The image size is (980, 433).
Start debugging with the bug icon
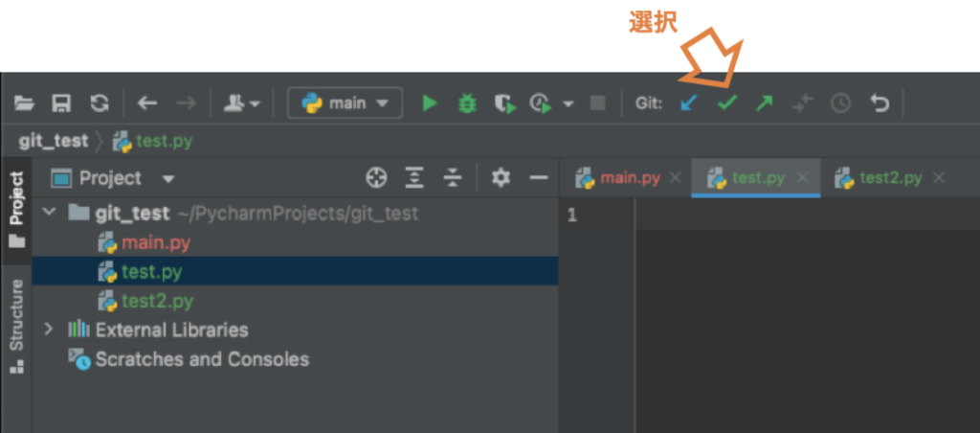click(466, 103)
